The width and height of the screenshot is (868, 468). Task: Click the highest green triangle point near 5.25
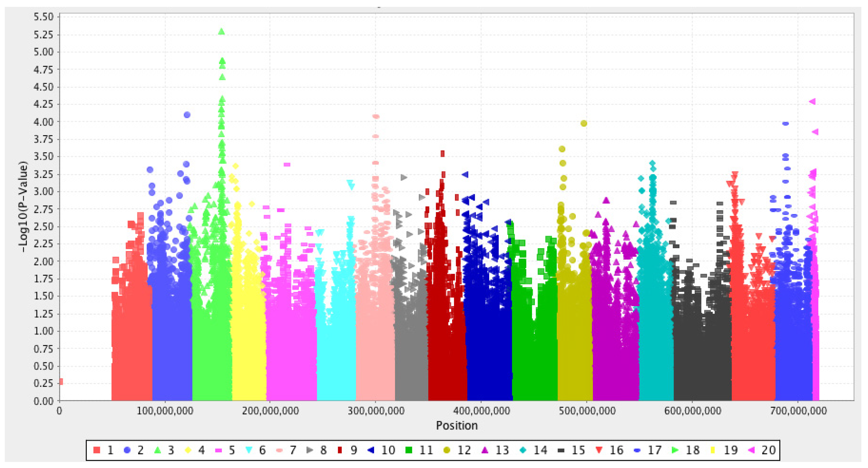(221, 32)
